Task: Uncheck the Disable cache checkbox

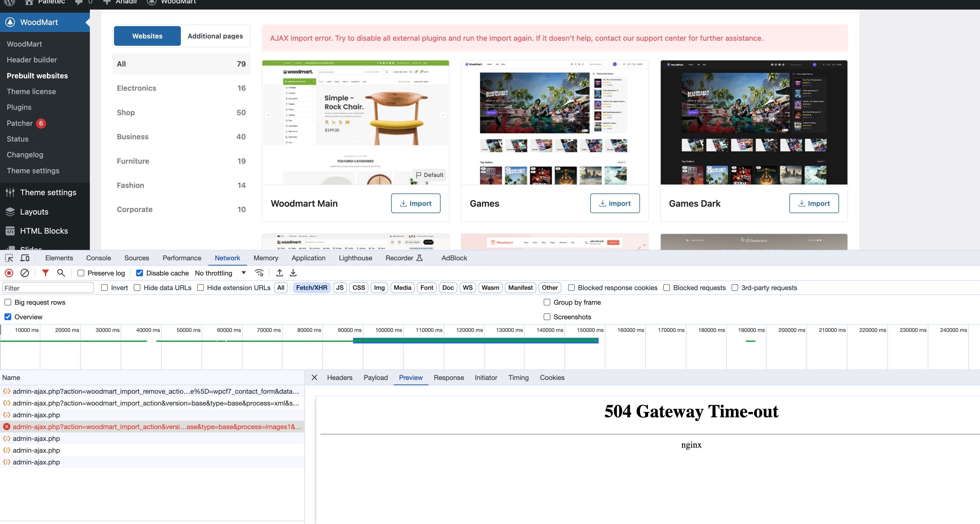Action: (140, 273)
